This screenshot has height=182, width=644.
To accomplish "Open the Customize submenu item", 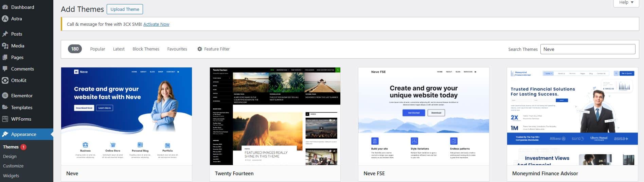I will [x=13, y=166].
